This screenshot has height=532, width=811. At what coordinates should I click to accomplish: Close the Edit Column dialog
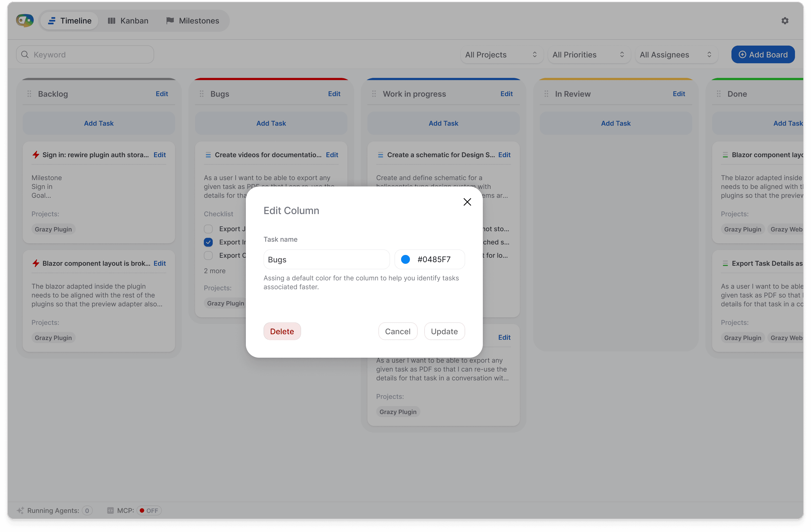coord(467,202)
